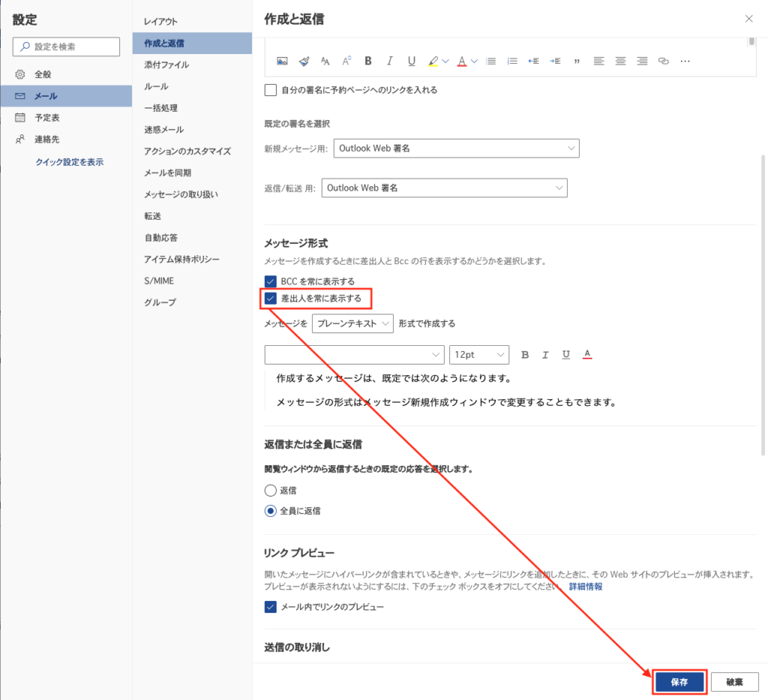Image resolution: width=768 pixels, height=700 pixels.
Task: Click the red font color button in signature toolbar
Action: [x=463, y=61]
